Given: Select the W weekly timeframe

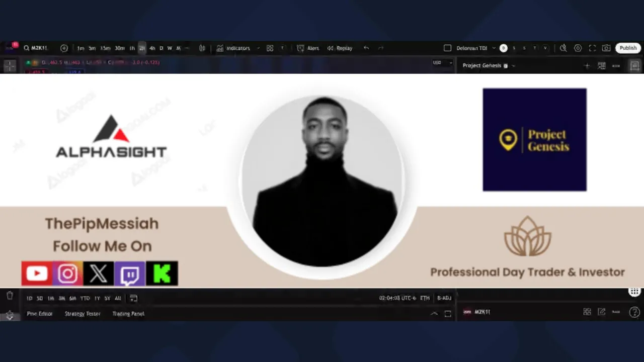Looking at the screenshot, I should (170, 48).
